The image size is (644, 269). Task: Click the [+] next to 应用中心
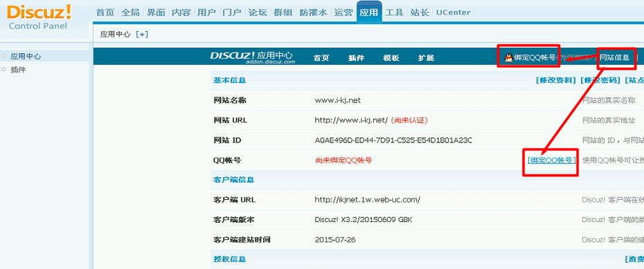pyautogui.click(x=142, y=35)
